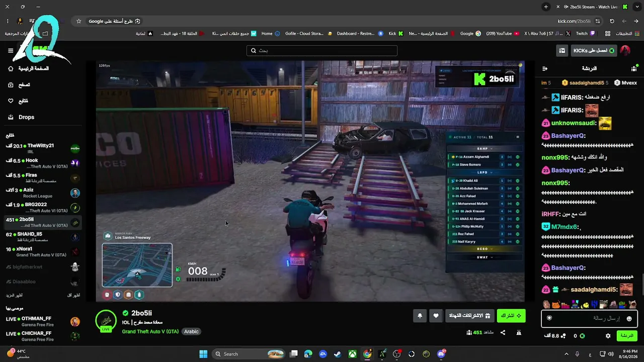Open BRG2022 channel in sidebar

(x=43, y=208)
